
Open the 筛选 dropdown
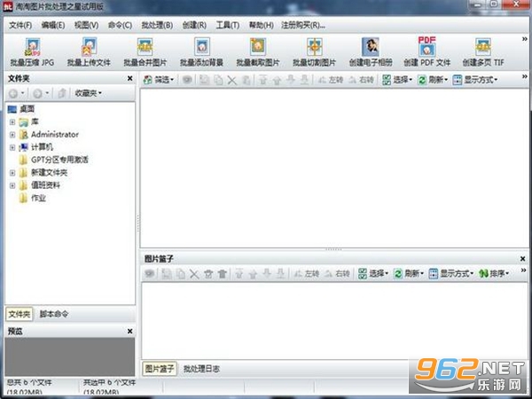(159, 80)
